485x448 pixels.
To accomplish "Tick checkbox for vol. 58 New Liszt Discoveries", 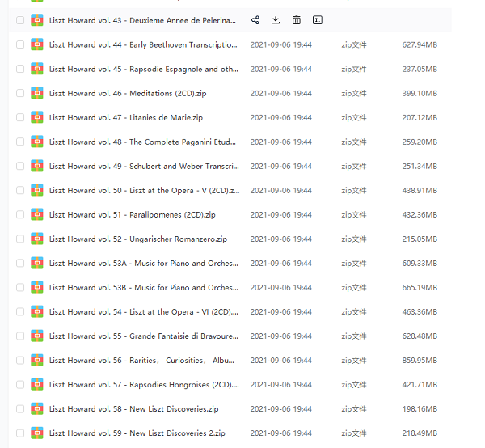I will coord(20,409).
